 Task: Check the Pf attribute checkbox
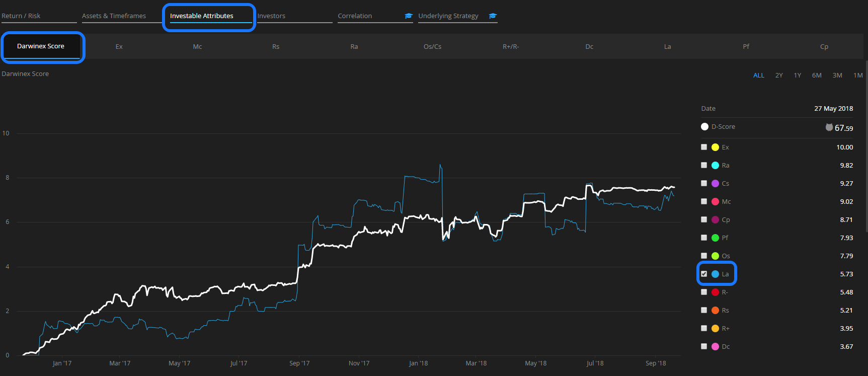click(x=704, y=238)
